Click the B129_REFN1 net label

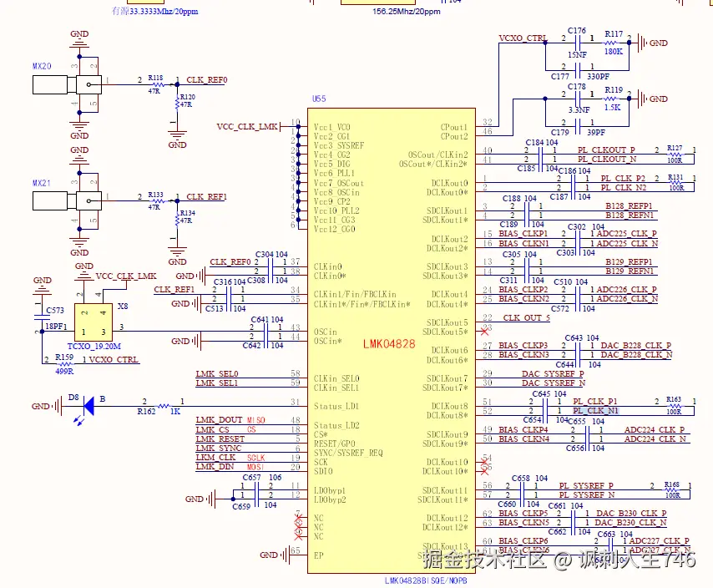click(630, 271)
